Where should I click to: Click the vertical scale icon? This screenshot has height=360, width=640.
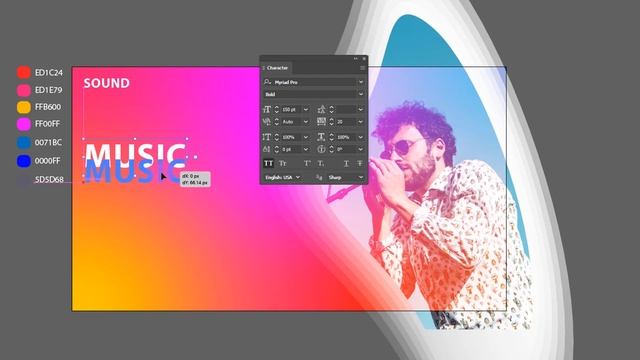[267, 137]
